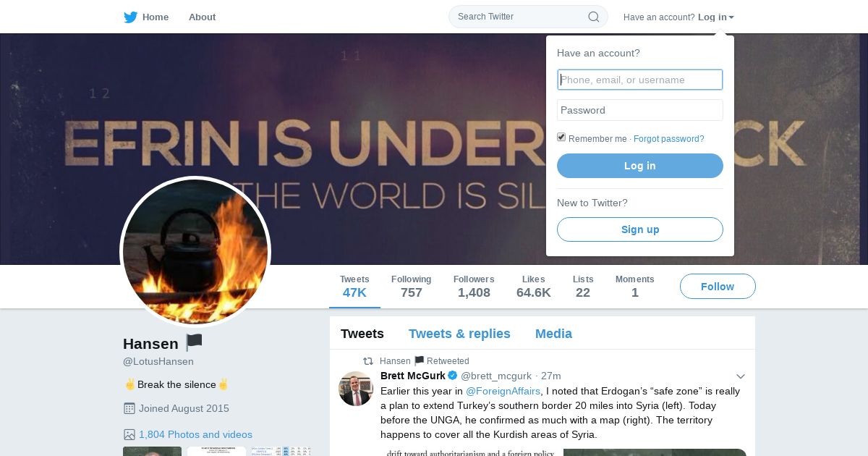Click Brett McGurk's verified badge
Viewport: 868px width, 456px height.
pyautogui.click(x=453, y=376)
